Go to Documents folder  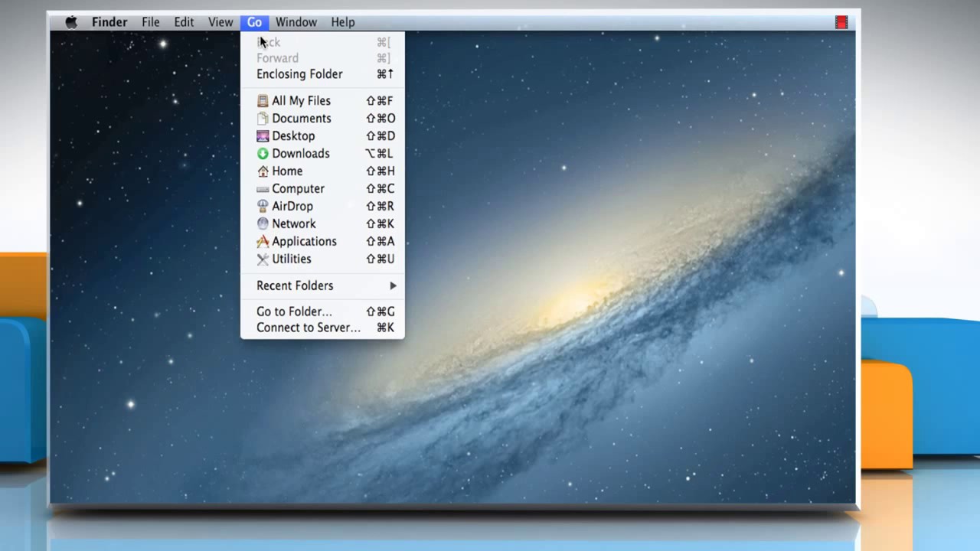[322, 119]
